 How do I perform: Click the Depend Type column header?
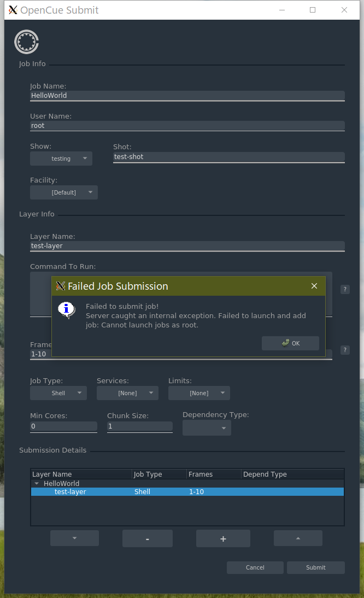pos(292,474)
